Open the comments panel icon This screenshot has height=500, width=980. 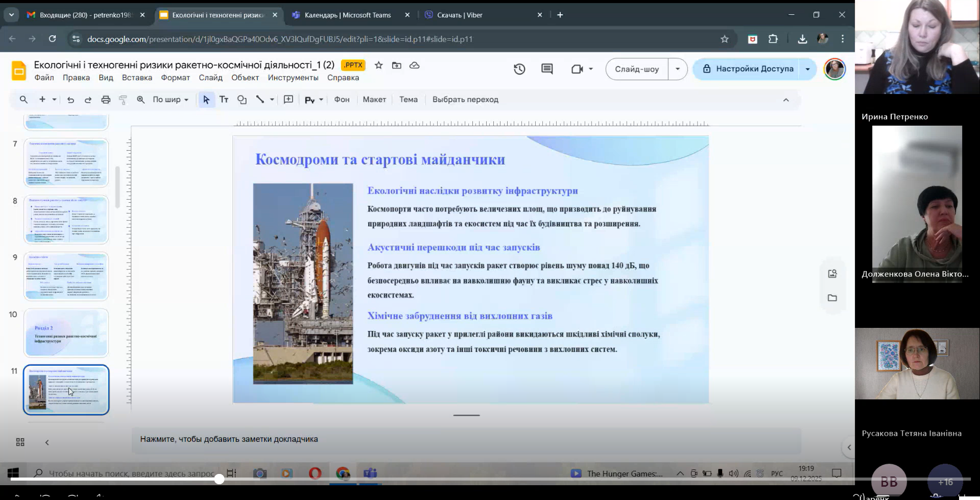(547, 69)
